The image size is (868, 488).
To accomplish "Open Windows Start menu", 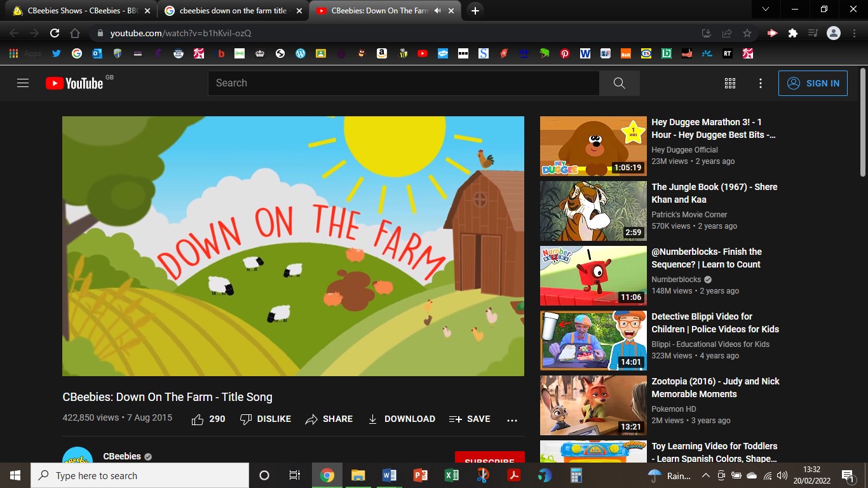I will pos(15,475).
